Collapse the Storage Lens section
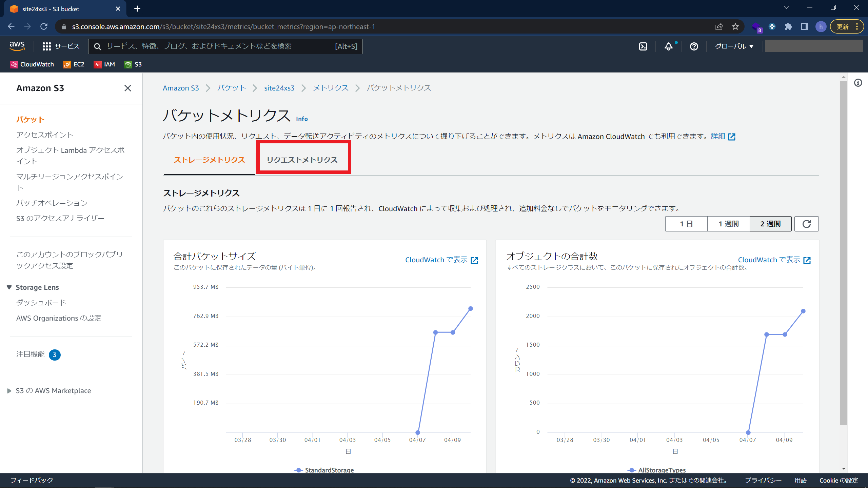 coord(9,287)
